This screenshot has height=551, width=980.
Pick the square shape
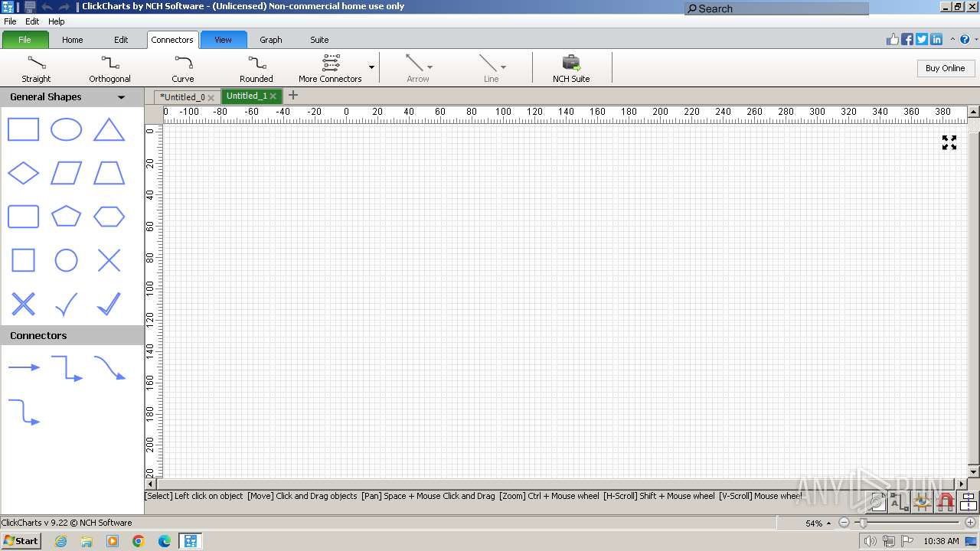(x=23, y=260)
